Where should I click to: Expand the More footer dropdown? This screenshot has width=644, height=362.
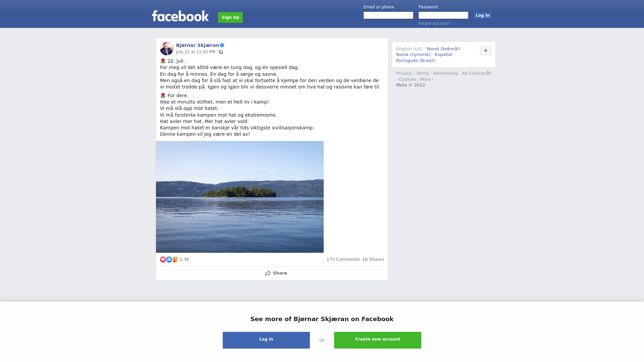(x=427, y=79)
